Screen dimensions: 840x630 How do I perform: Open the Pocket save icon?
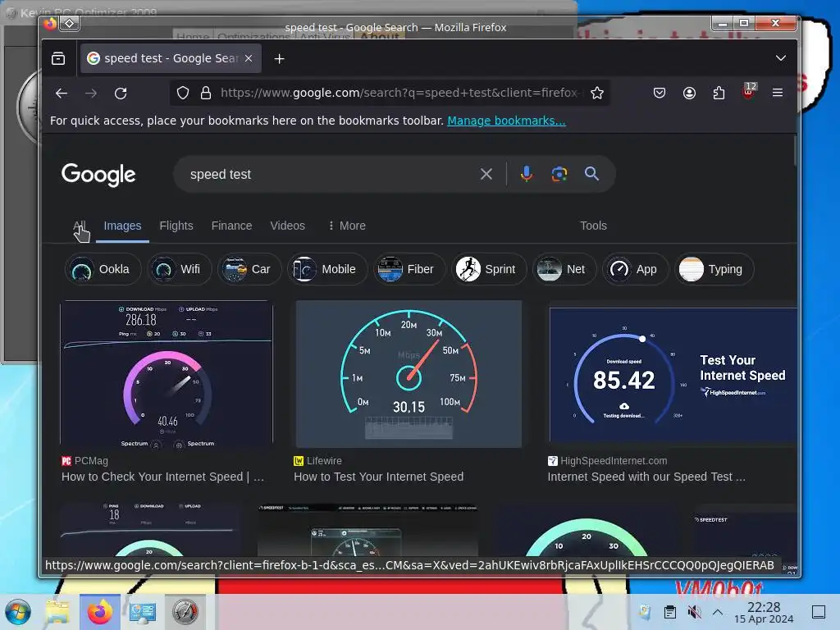click(660, 94)
